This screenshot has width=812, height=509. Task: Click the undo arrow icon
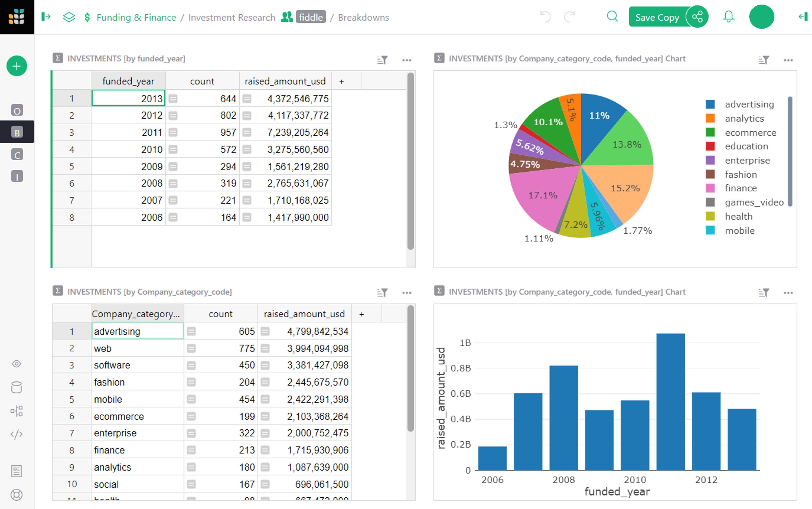pos(545,17)
